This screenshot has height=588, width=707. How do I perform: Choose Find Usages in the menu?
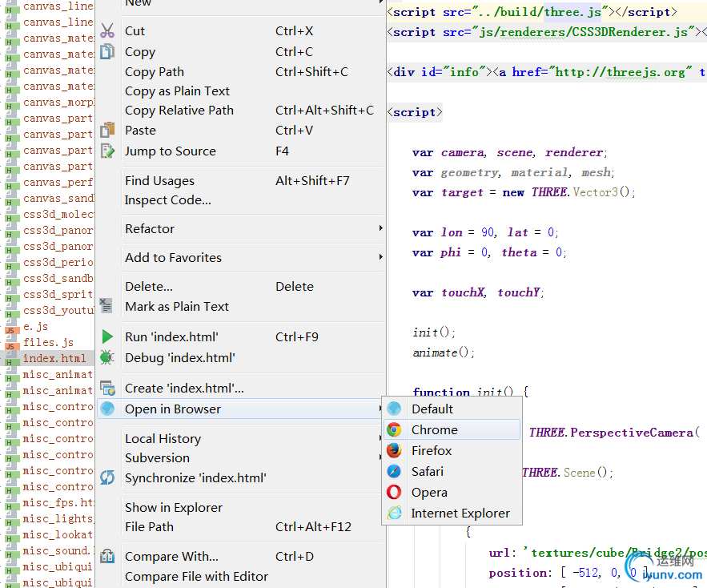(241, 180)
